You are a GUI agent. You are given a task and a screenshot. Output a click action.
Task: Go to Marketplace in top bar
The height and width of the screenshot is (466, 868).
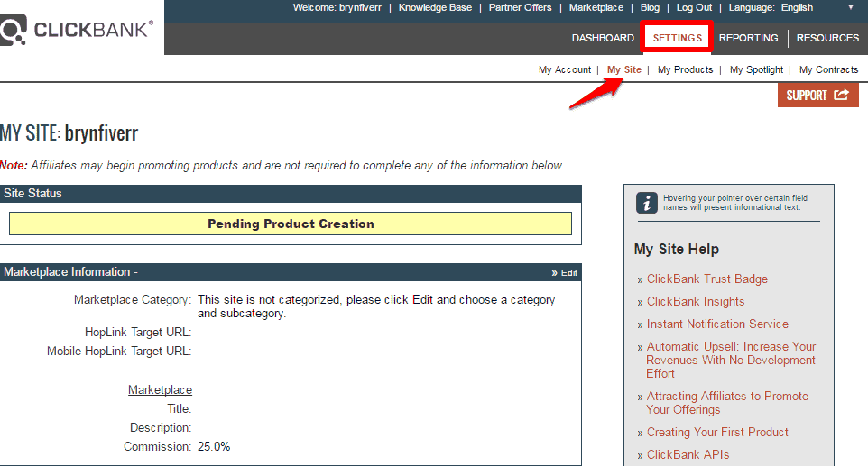(x=596, y=7)
